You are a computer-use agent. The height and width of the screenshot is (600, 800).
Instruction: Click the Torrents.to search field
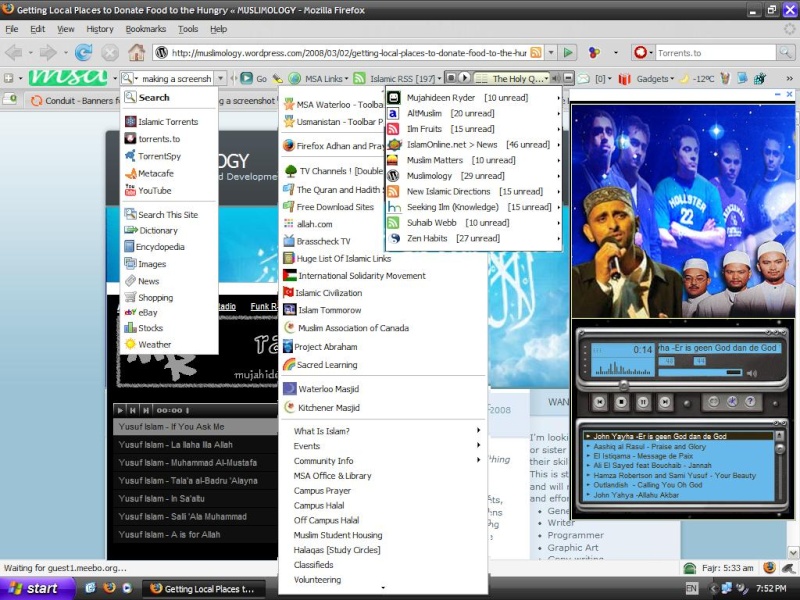pyautogui.click(x=714, y=53)
